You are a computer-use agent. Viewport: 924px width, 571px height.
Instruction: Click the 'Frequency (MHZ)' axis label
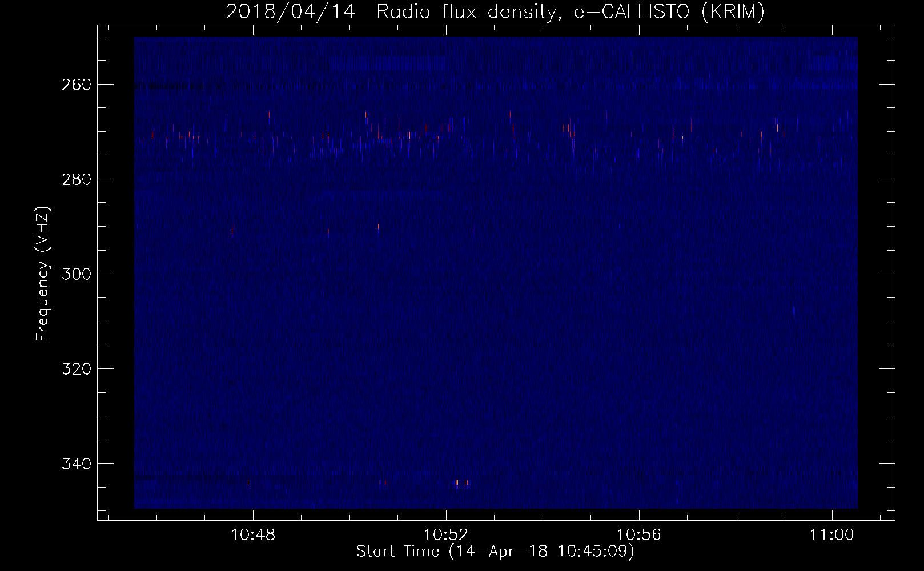(x=43, y=274)
